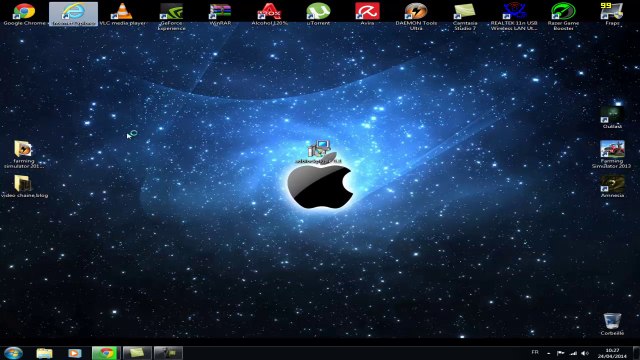Open Google Chrome desktop shortcut
Viewport: 640px width, 360px height.
[x=24, y=13]
